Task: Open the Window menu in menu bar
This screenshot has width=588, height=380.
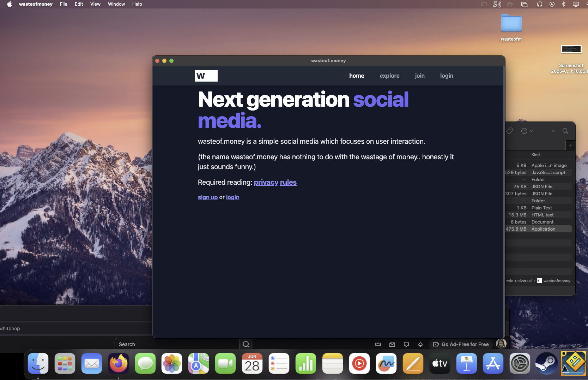Action: click(x=116, y=4)
